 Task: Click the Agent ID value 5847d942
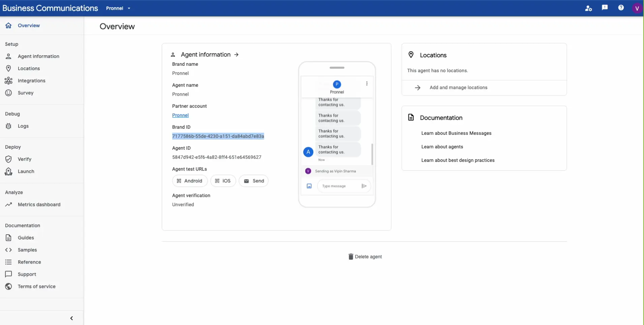[x=217, y=157]
